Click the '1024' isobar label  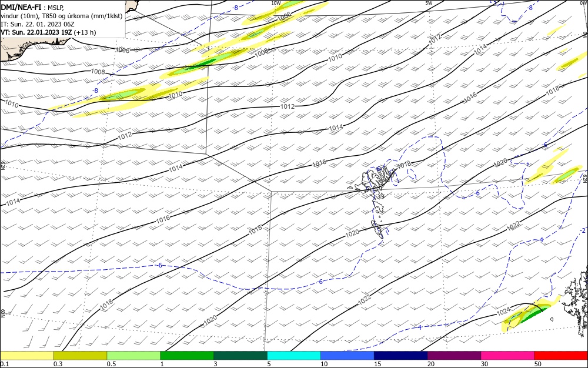pos(504,312)
